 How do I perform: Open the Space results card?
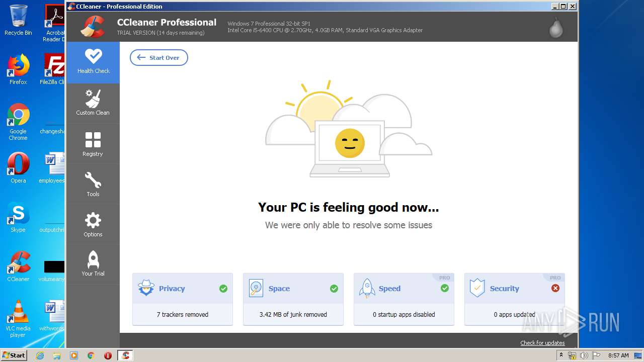click(293, 299)
